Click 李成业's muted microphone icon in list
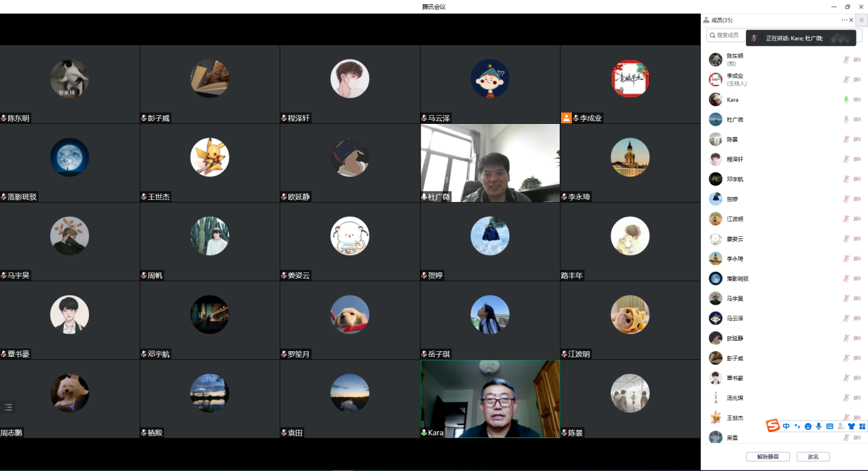 846,80
